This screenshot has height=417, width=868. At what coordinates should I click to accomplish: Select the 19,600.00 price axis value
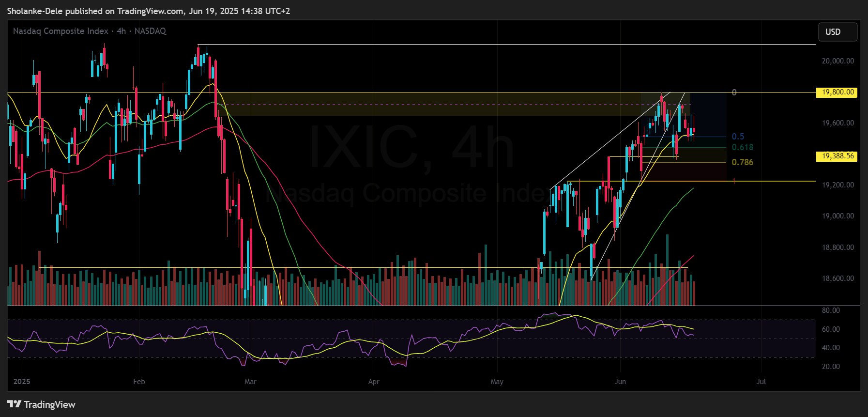tap(838, 123)
